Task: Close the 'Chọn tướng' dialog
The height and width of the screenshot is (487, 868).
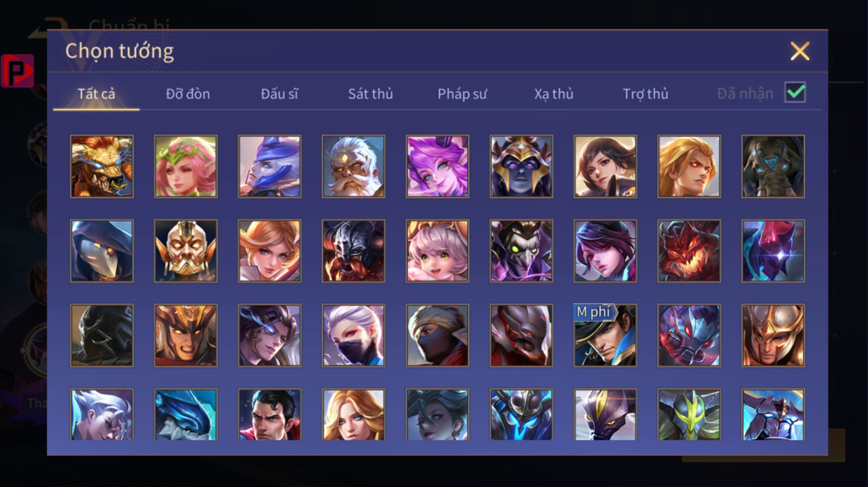Action: click(x=800, y=51)
